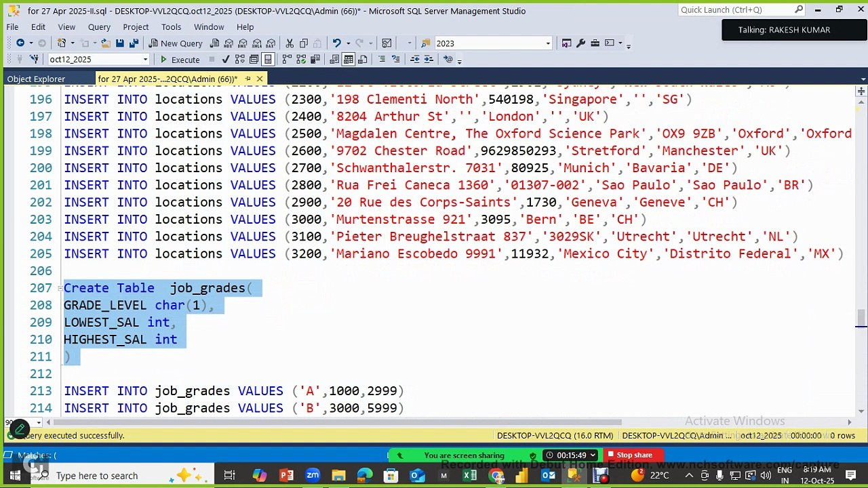Click the MDX query icon
This screenshot has height=488, width=868.
(229, 43)
